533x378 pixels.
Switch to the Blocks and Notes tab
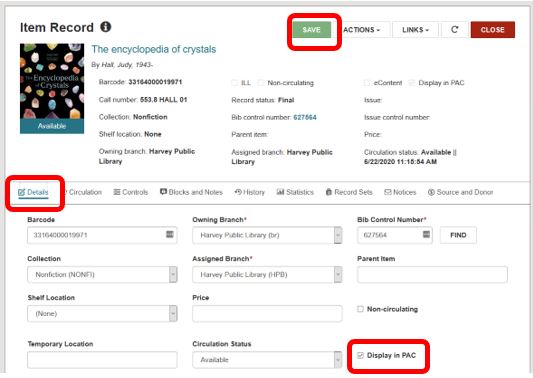click(191, 192)
